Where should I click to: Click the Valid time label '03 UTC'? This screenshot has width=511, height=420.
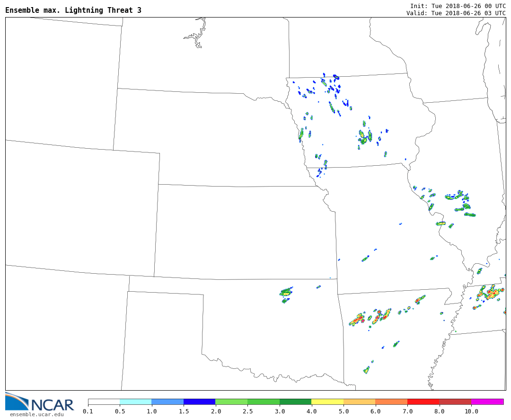point(495,13)
